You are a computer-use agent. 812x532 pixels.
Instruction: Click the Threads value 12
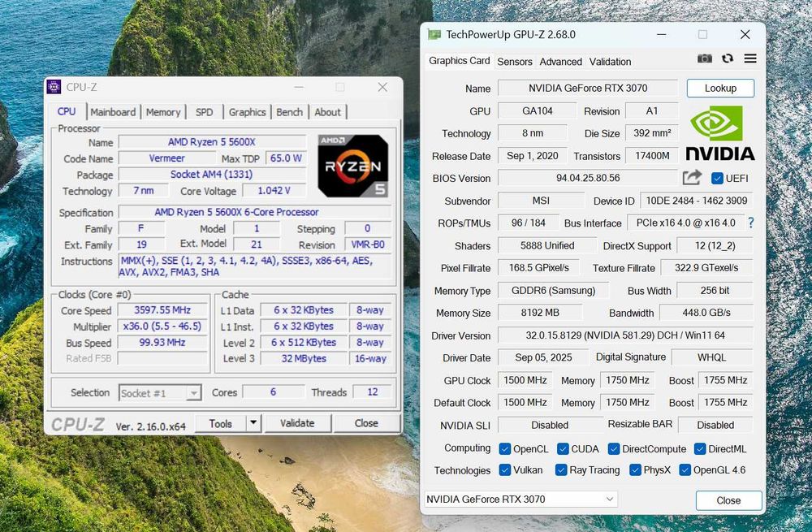[373, 392]
